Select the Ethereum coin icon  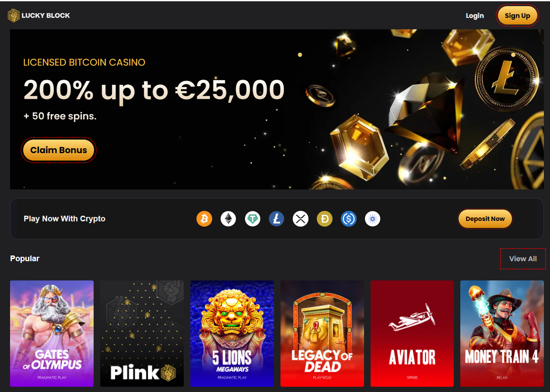(228, 218)
